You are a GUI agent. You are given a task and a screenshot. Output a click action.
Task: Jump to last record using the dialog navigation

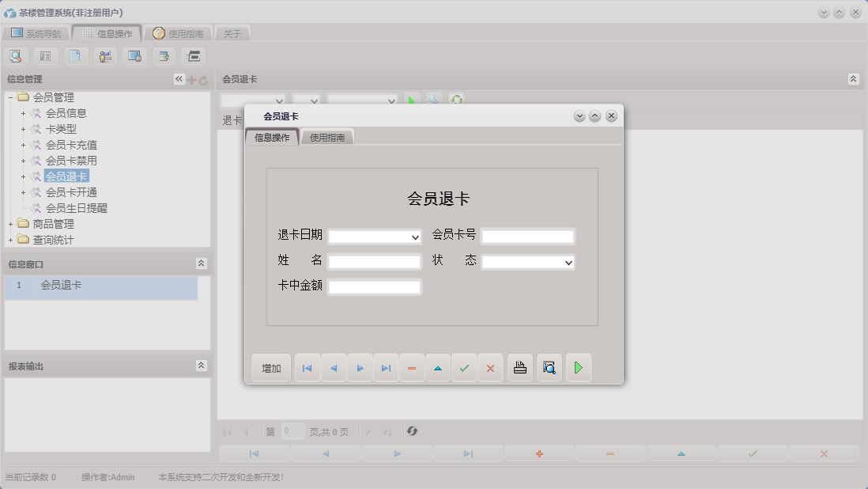coord(386,367)
